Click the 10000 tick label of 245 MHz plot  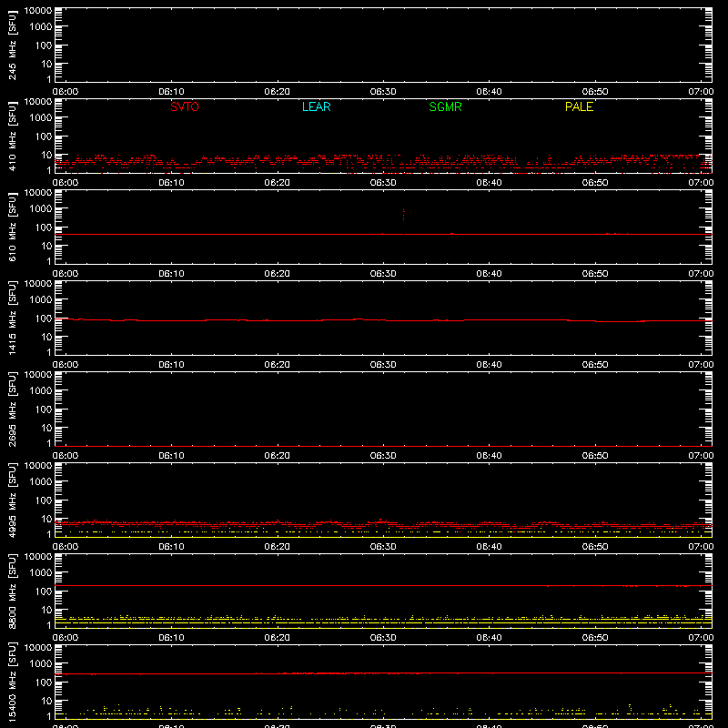[38, 11]
